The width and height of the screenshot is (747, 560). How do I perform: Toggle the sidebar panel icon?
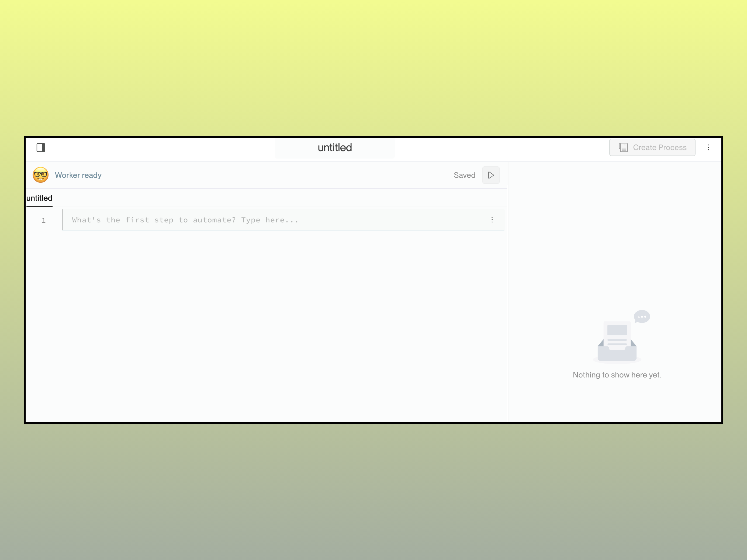coord(41,148)
